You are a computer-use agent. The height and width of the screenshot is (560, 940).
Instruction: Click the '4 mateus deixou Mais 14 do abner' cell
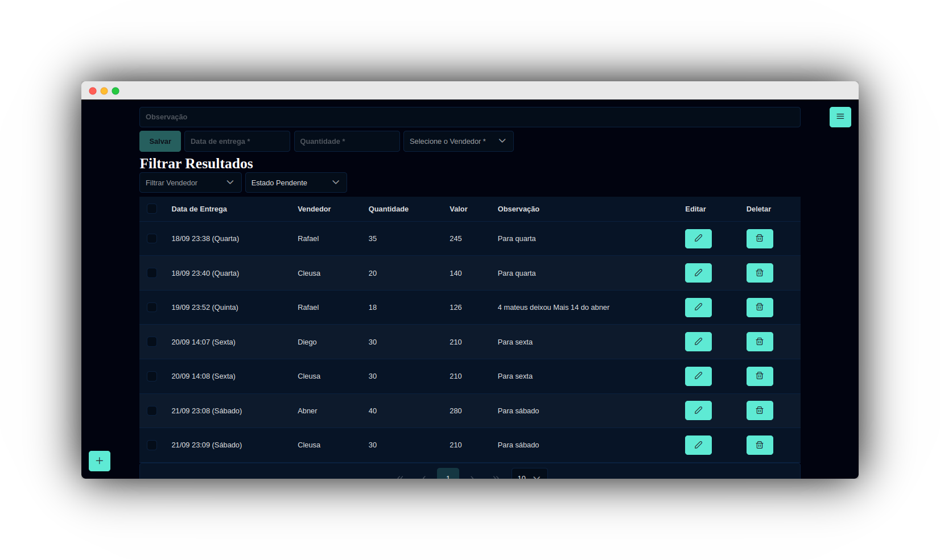554,308
